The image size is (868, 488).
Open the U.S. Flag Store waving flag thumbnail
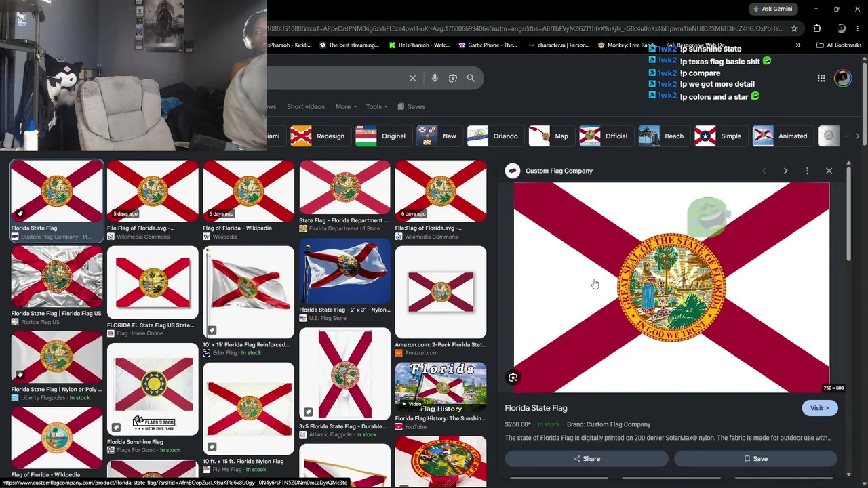point(344,271)
